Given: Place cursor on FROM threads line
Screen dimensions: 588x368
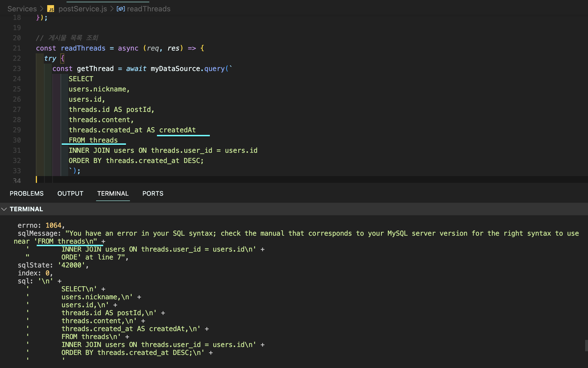Looking at the screenshot, I should coord(93,140).
